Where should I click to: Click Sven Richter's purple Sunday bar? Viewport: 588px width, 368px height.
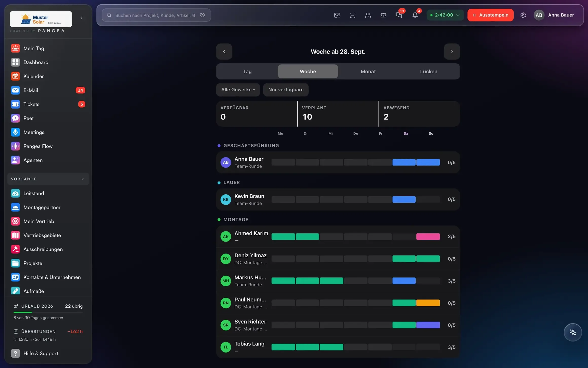428,325
